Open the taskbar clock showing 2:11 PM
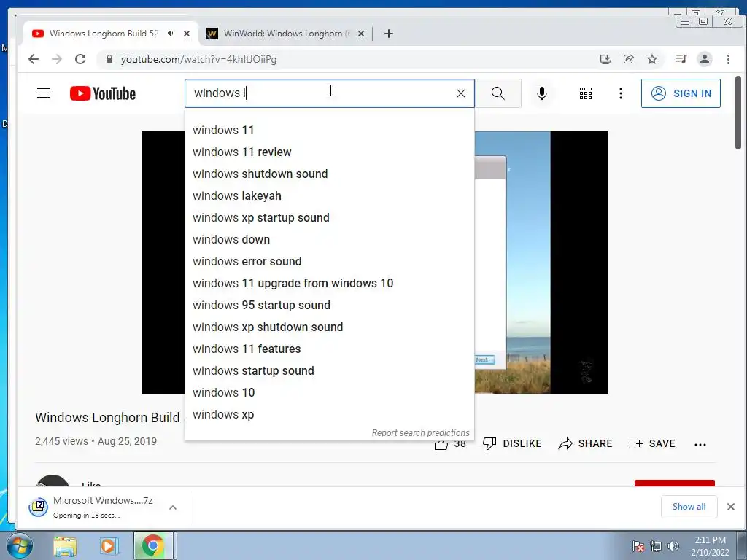The width and height of the screenshot is (747, 560). pos(710,546)
